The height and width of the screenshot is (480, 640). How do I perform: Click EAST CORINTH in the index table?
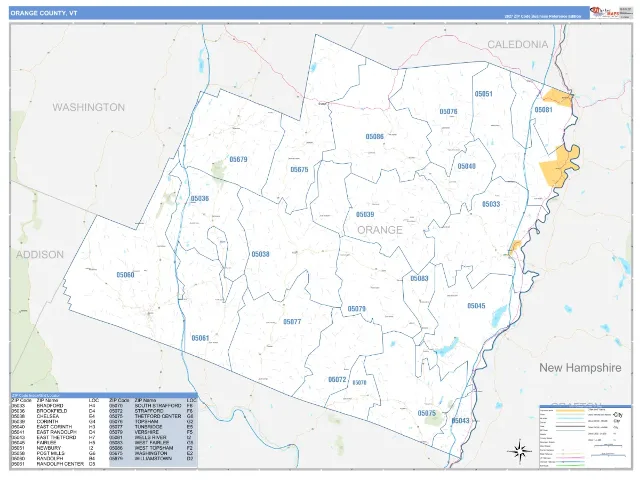[54, 427]
